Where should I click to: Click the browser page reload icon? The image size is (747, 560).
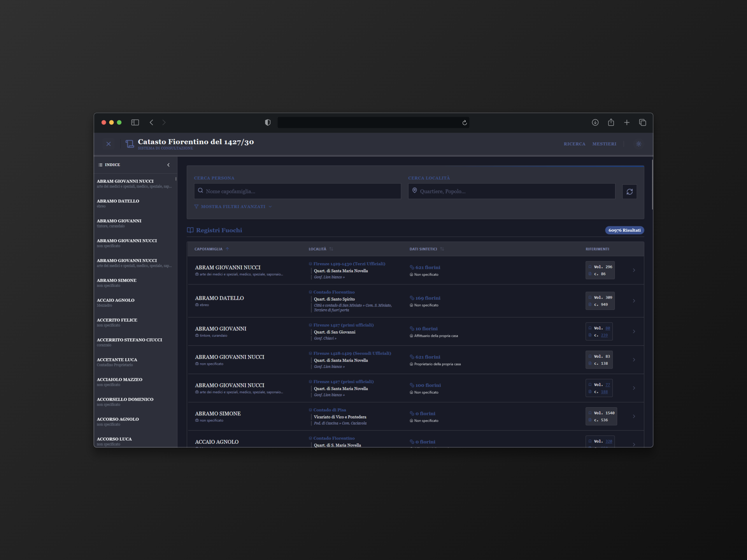coord(465,123)
